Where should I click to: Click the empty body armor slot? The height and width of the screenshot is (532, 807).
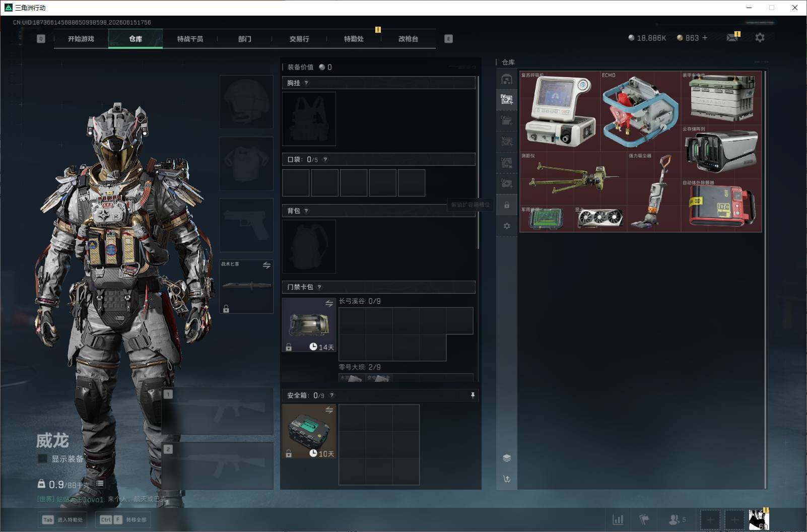(x=246, y=163)
